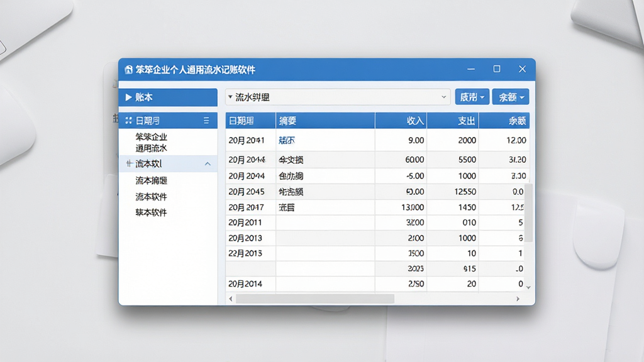The width and height of the screenshot is (644, 362).
Task: Open the 流水 combo box dropdown arrow
Action: tap(443, 97)
